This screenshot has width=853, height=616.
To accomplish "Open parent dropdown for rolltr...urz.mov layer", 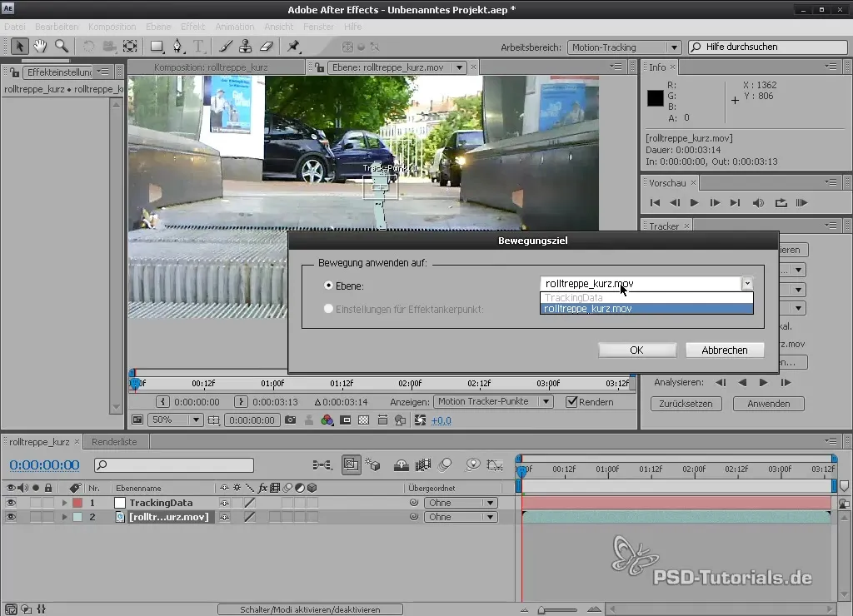I will click(x=460, y=517).
